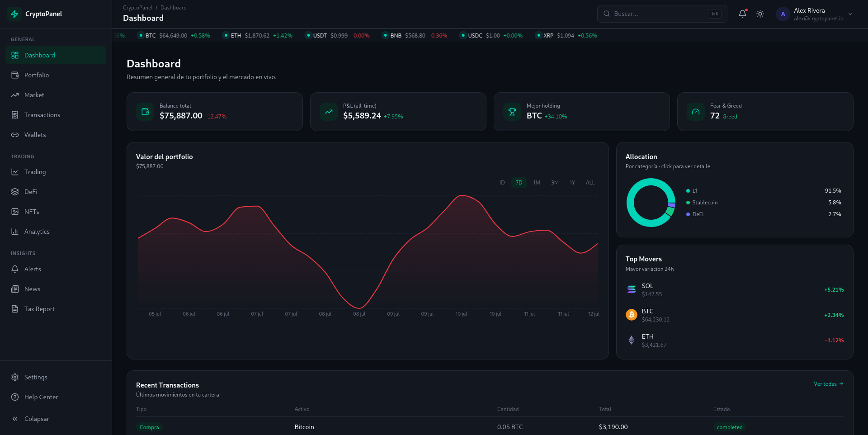Image resolution: width=868 pixels, height=435 pixels.
Task: Expand the L1 allocation category detail
Action: coord(764,191)
